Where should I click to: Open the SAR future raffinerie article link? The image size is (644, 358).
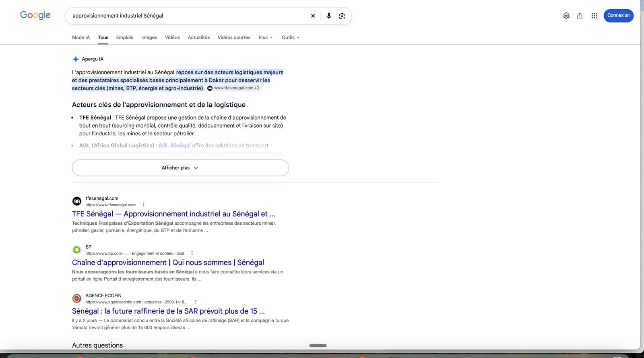pos(168,311)
